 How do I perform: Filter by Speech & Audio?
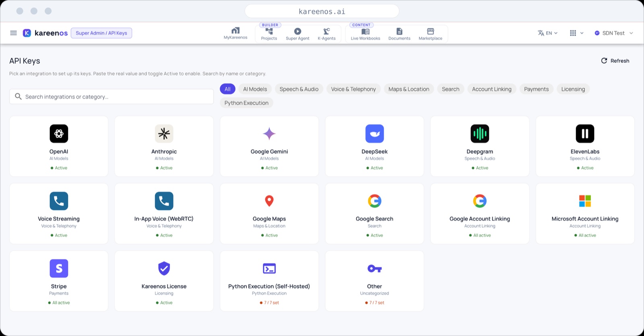click(x=299, y=89)
